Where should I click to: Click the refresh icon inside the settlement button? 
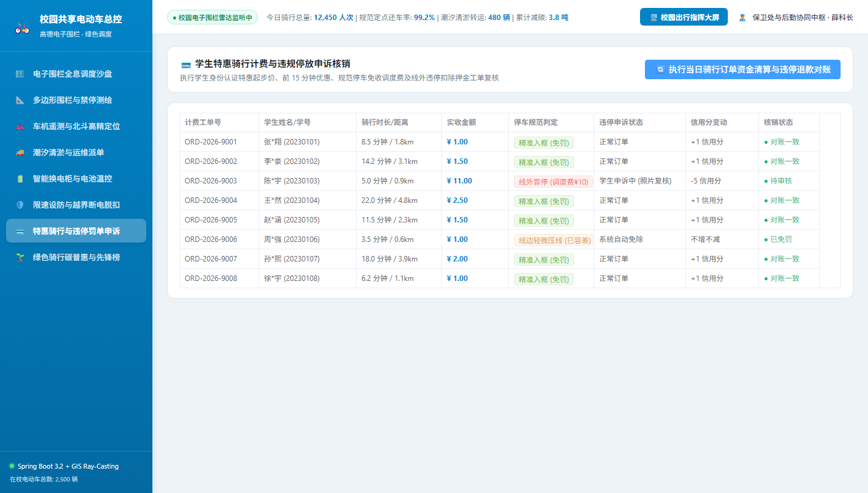click(x=660, y=69)
